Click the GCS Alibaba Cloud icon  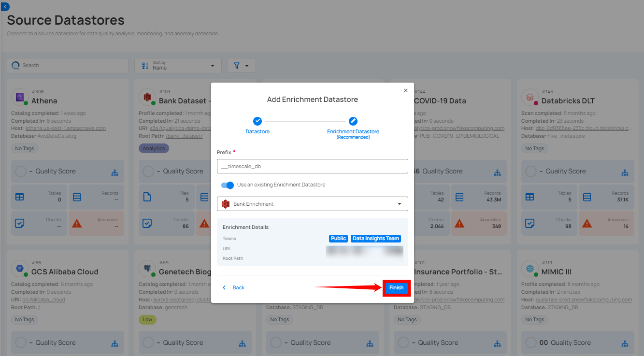click(x=20, y=268)
